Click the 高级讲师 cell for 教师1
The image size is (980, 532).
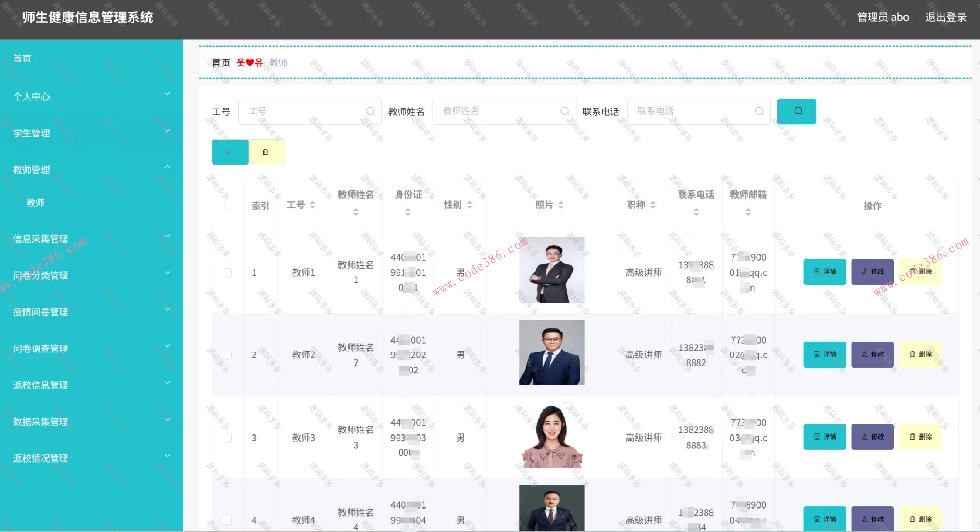coord(644,273)
